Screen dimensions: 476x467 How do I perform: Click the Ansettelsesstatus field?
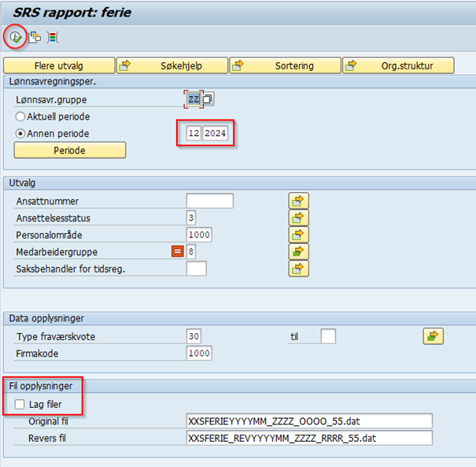tap(191, 217)
